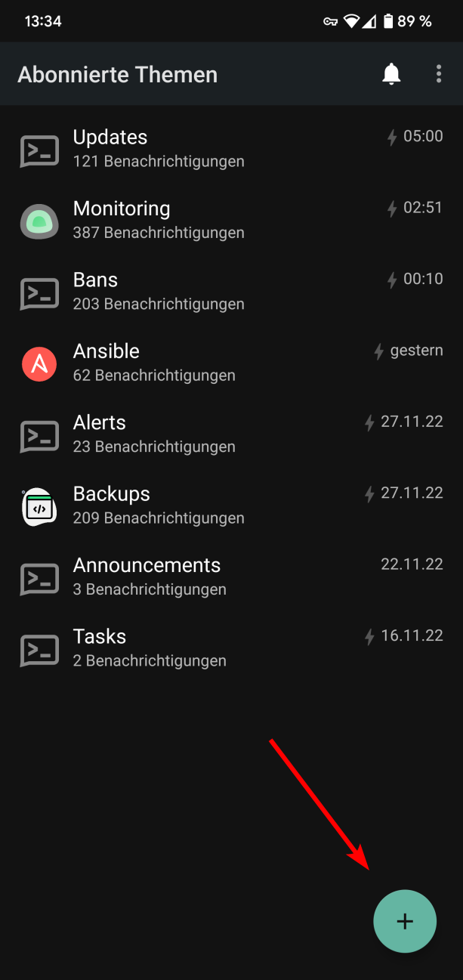Viewport: 463px width, 980px height.
Task: Select the Backups topic title
Action: pos(112,494)
